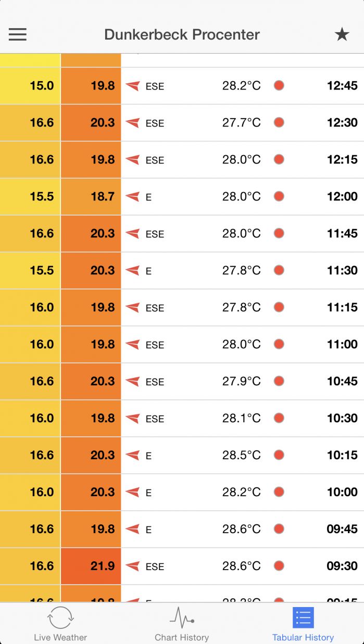Tap the Tabular History list icon
Viewport: 364px width, 644px height.
(x=303, y=618)
